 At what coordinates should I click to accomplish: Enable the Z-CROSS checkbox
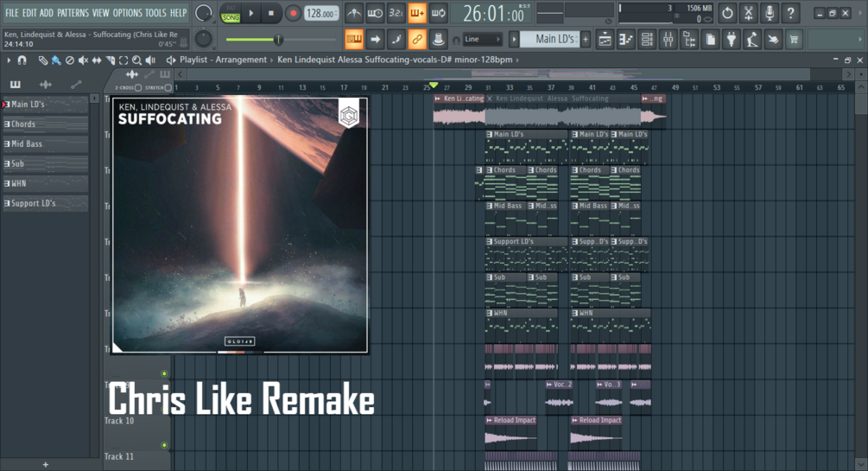pyautogui.click(x=138, y=87)
